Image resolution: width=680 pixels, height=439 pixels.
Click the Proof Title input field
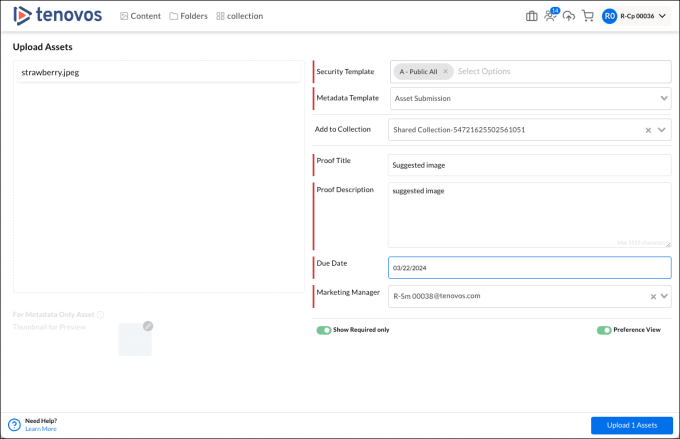coord(530,165)
